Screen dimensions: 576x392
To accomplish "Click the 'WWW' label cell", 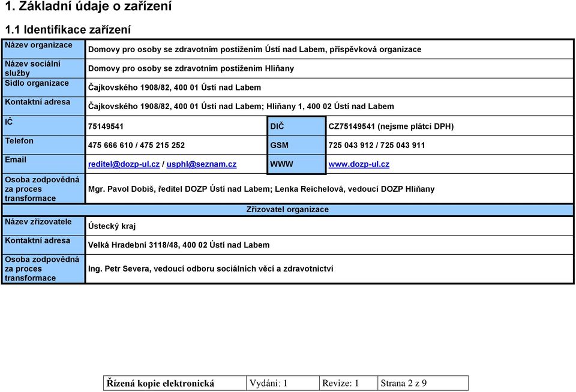I will [296, 164].
